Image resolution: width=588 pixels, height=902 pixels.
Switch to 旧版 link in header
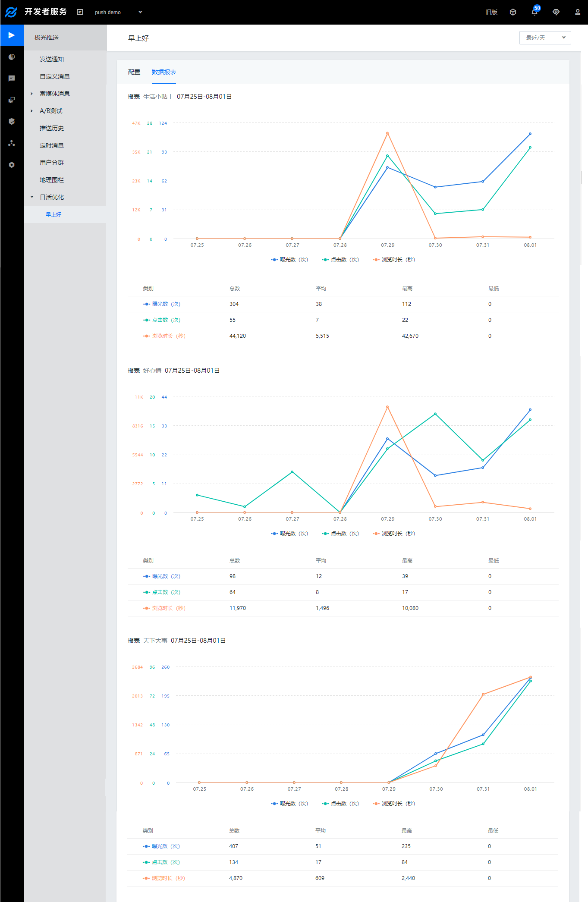pyautogui.click(x=491, y=12)
